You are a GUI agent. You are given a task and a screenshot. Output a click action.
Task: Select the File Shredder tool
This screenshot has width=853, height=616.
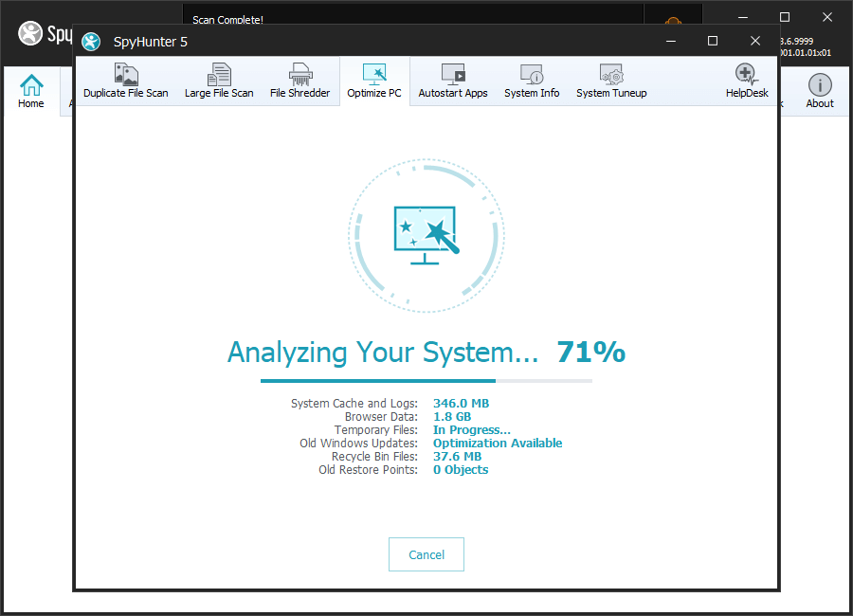299,82
